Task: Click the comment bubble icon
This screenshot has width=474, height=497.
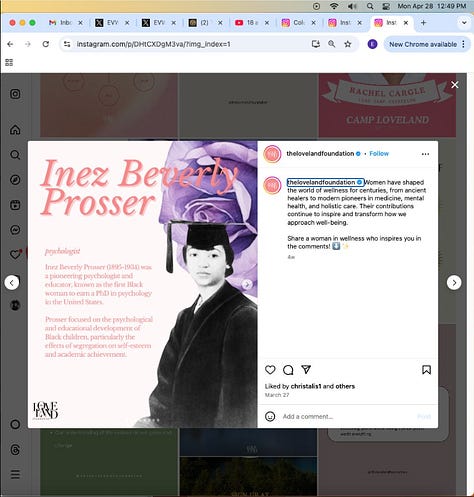Action: (x=288, y=370)
